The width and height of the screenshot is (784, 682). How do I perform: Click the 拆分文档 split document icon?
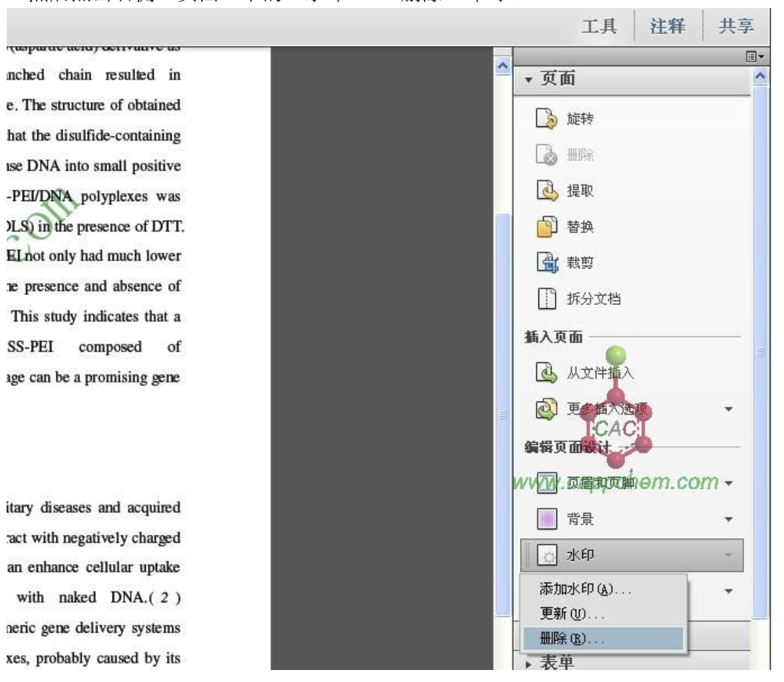click(546, 299)
